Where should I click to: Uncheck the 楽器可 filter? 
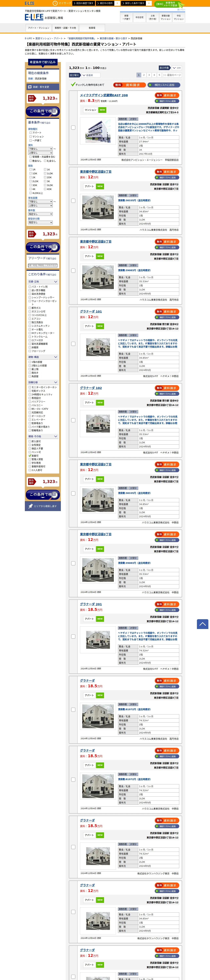(30, 456)
